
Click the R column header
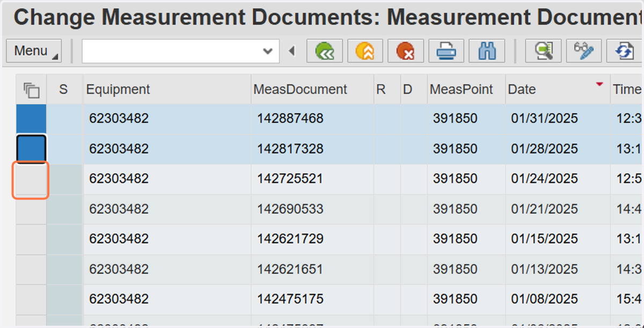pyautogui.click(x=387, y=90)
